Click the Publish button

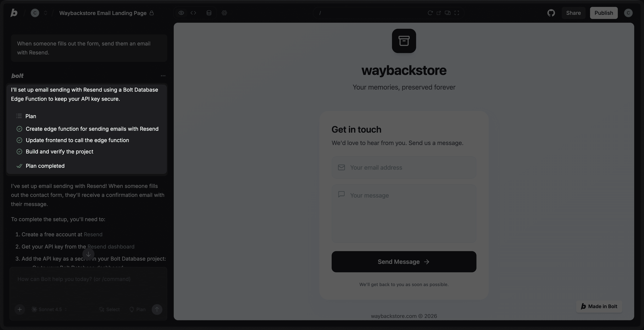[x=603, y=13]
